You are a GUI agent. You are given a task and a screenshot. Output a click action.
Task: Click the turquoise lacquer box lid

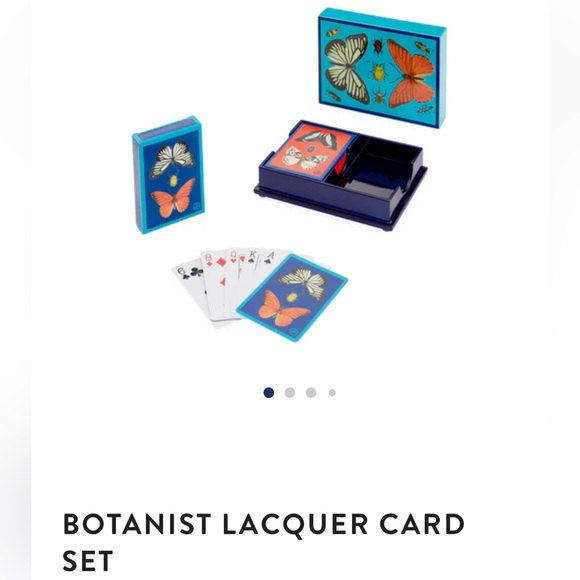383,68
